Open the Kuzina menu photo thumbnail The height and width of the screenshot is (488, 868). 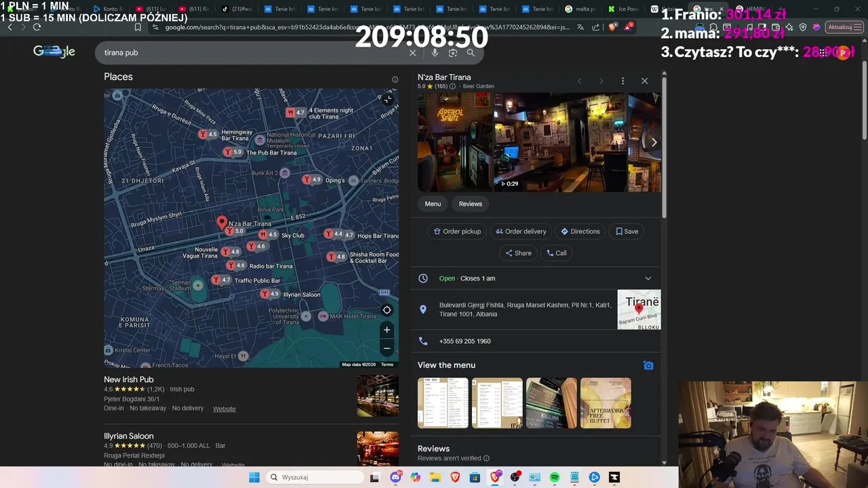pos(551,403)
